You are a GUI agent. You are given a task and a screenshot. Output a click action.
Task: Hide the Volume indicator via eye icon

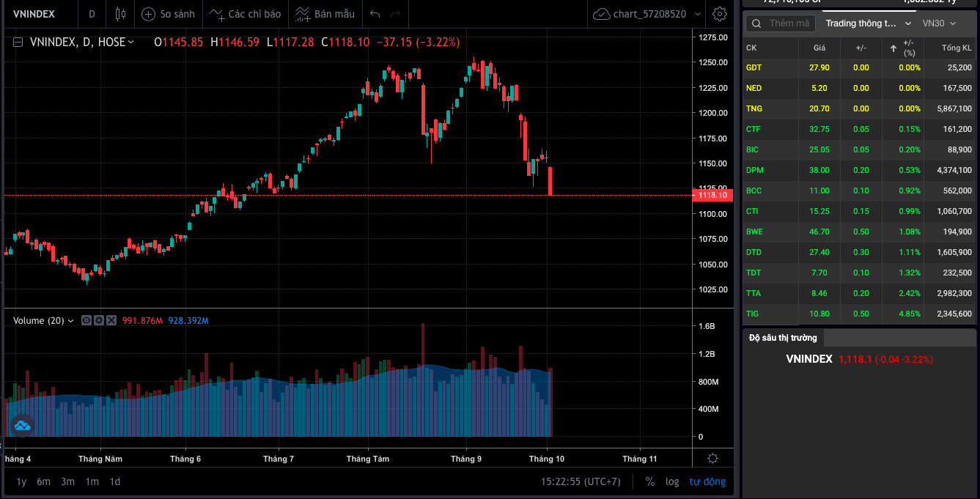[86, 320]
